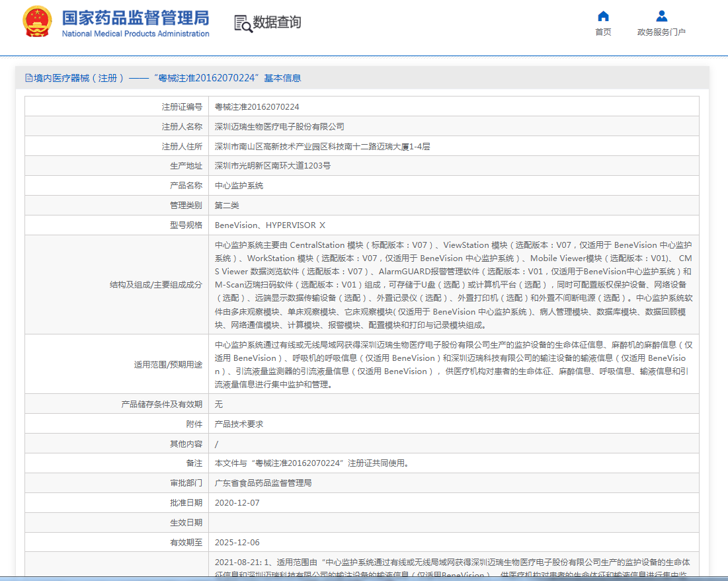Select model BeneVision、HYPERVISOR X

[270, 225]
